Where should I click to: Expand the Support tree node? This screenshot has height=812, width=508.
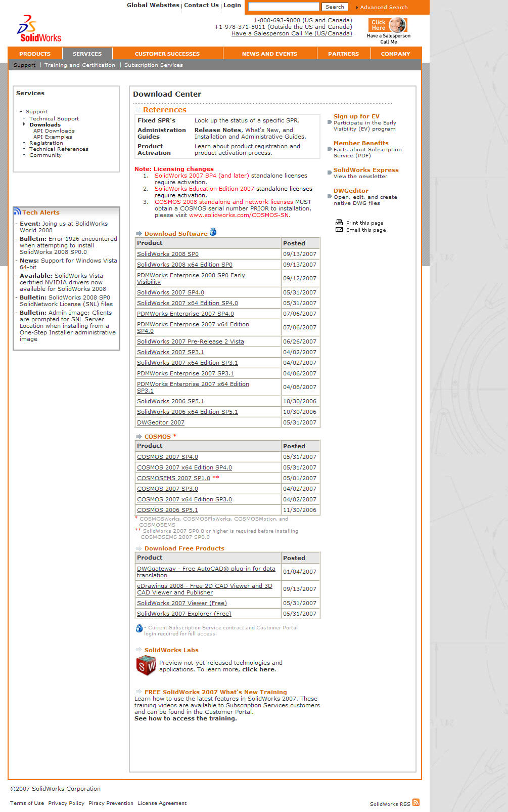tap(21, 111)
